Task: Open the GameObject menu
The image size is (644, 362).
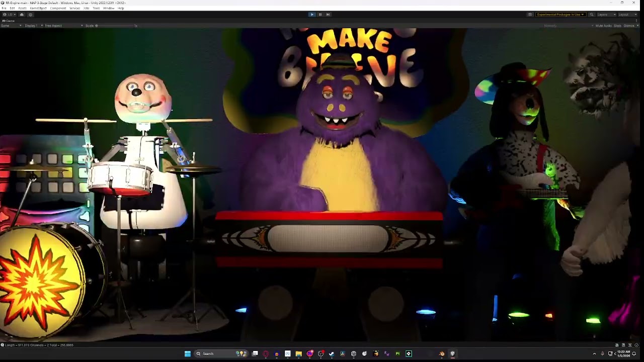Action: pyautogui.click(x=38, y=9)
